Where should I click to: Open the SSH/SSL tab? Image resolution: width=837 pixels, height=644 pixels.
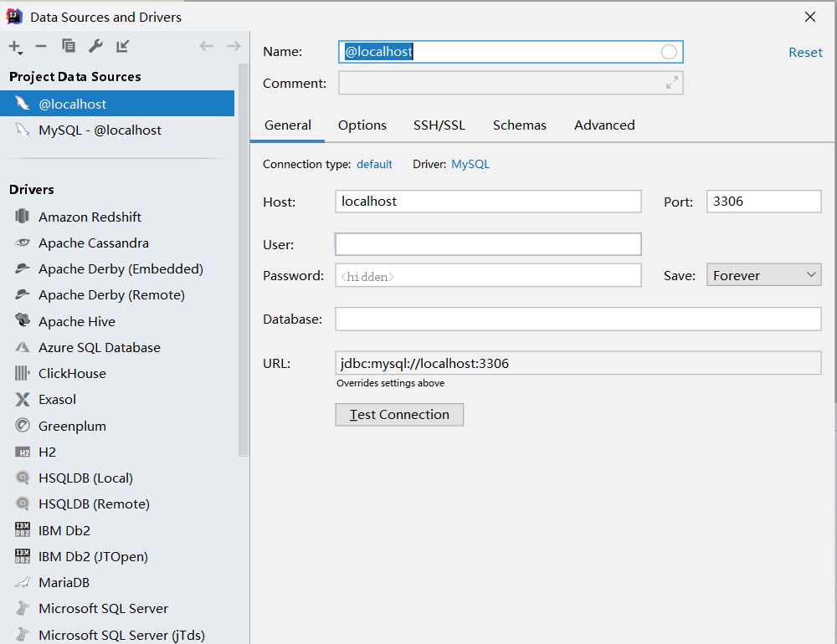point(439,125)
